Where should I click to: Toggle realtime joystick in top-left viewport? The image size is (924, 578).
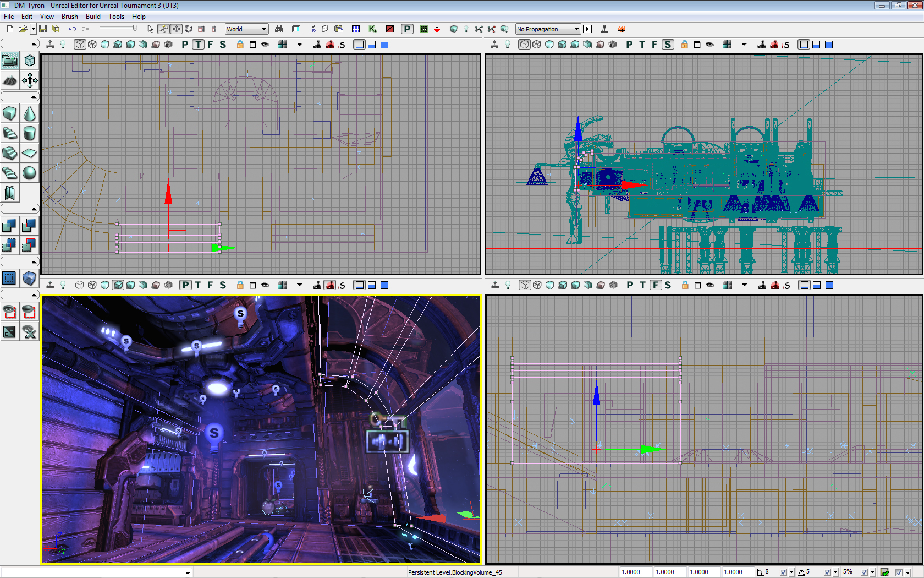pyautogui.click(x=50, y=45)
